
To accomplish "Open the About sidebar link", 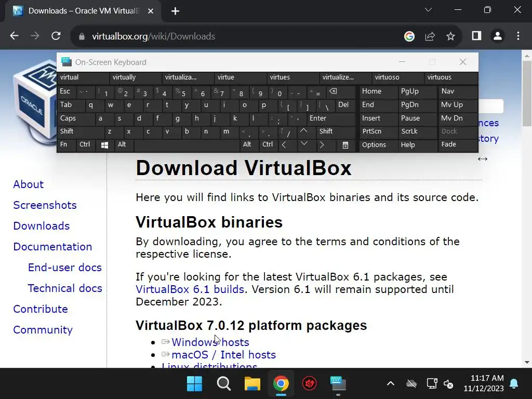I will click(x=29, y=184).
